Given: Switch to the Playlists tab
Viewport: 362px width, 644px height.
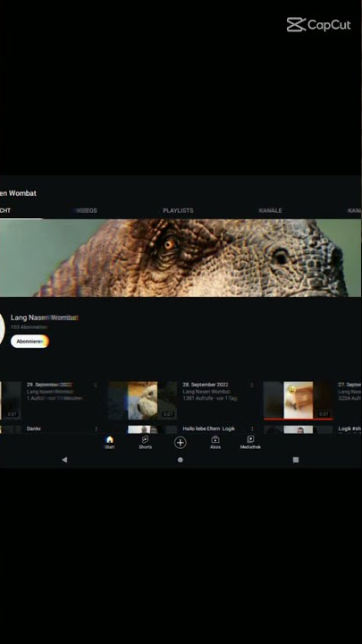Looking at the screenshot, I should [178, 211].
